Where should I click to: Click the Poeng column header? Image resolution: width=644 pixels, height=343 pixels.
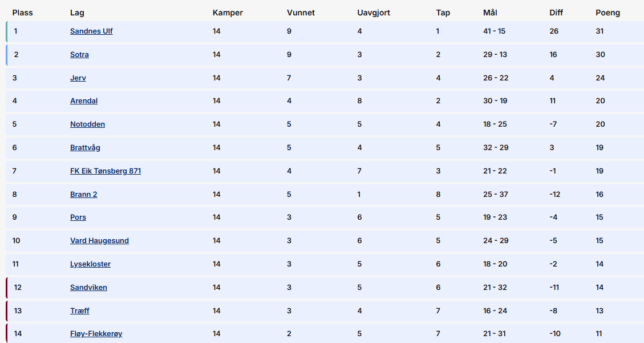pyautogui.click(x=607, y=13)
